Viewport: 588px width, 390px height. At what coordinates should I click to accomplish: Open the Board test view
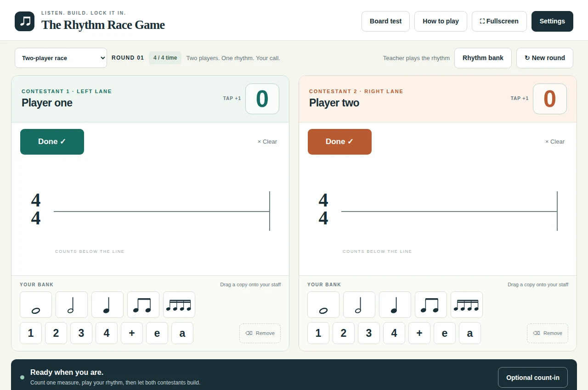coord(385,21)
